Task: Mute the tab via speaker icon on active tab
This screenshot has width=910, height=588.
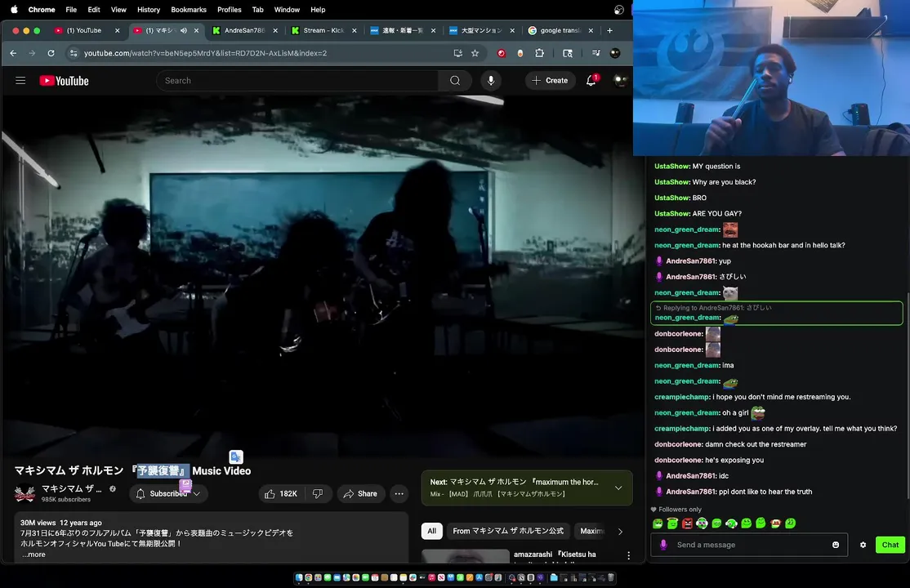Action: 184,30
